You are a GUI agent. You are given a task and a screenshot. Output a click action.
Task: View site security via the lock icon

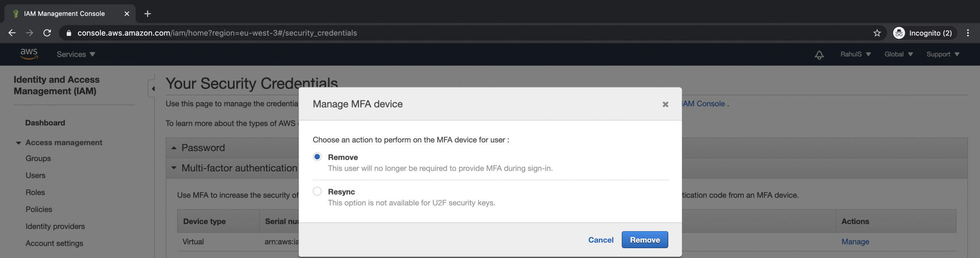click(x=69, y=33)
